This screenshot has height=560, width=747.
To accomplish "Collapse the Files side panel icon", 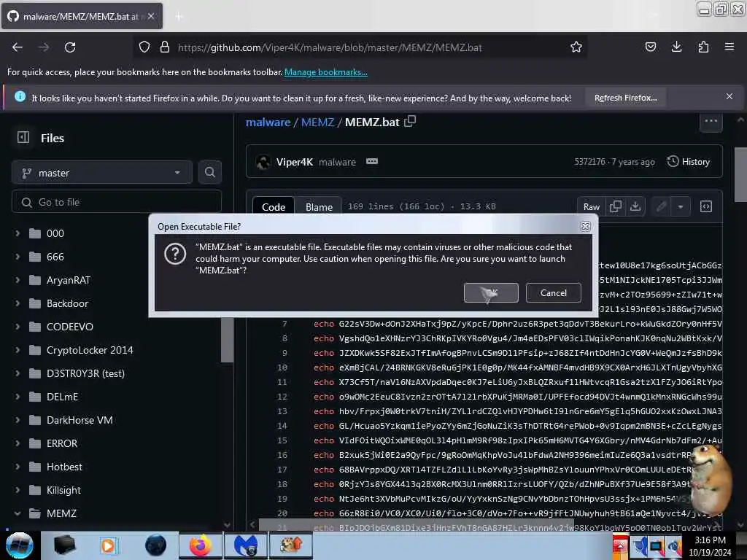I will (23, 138).
